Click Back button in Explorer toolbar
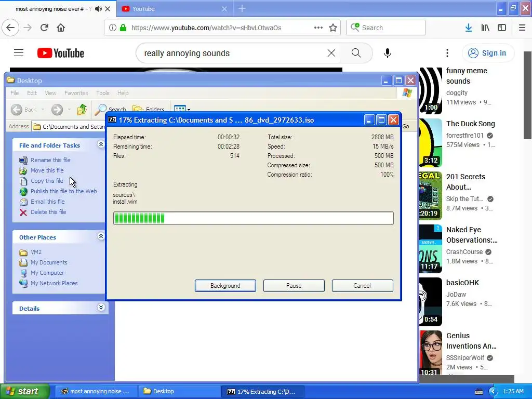The height and width of the screenshot is (399, 532). pyautogui.click(x=24, y=109)
